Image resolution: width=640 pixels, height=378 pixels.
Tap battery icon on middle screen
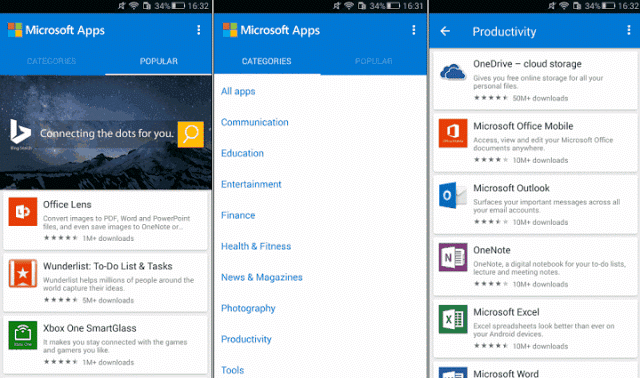(x=393, y=6)
